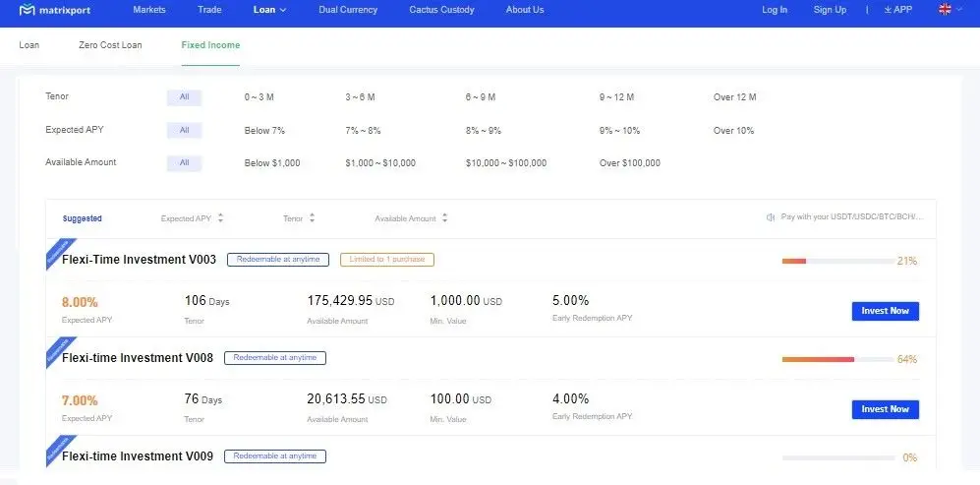Click the speaker announcement icon
This screenshot has width=980, height=485.
tap(771, 218)
